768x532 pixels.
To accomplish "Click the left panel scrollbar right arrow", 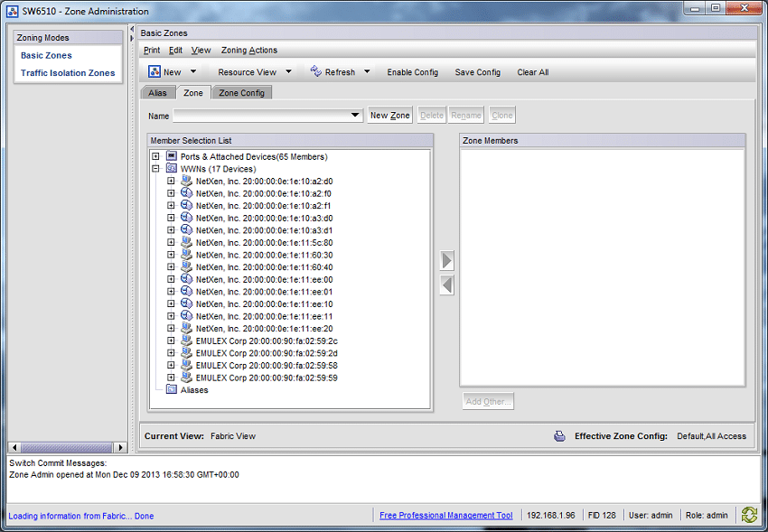I will [120, 447].
